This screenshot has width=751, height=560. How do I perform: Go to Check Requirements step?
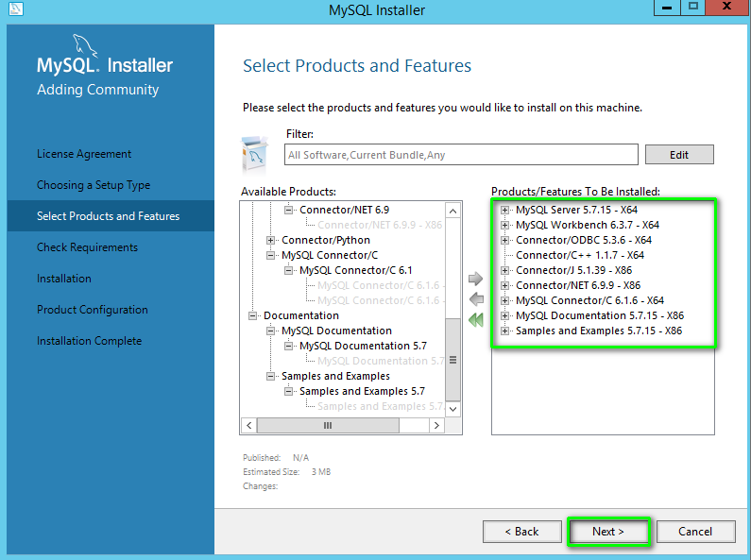[87, 247]
